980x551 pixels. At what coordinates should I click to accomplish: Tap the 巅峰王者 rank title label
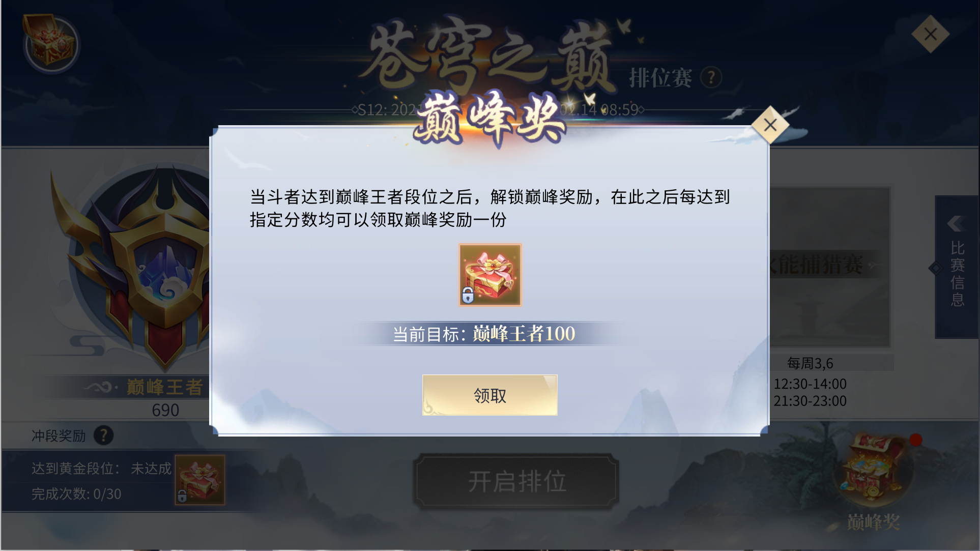coord(164,387)
